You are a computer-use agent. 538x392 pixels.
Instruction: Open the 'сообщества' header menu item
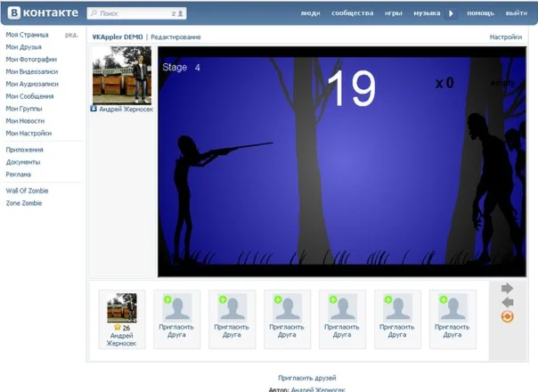pos(352,14)
